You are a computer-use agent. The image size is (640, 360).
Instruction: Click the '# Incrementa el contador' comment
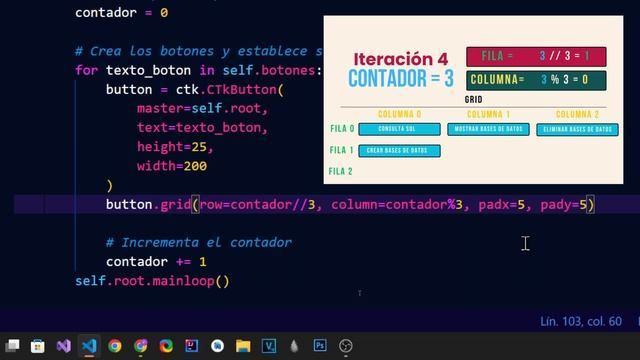click(199, 242)
